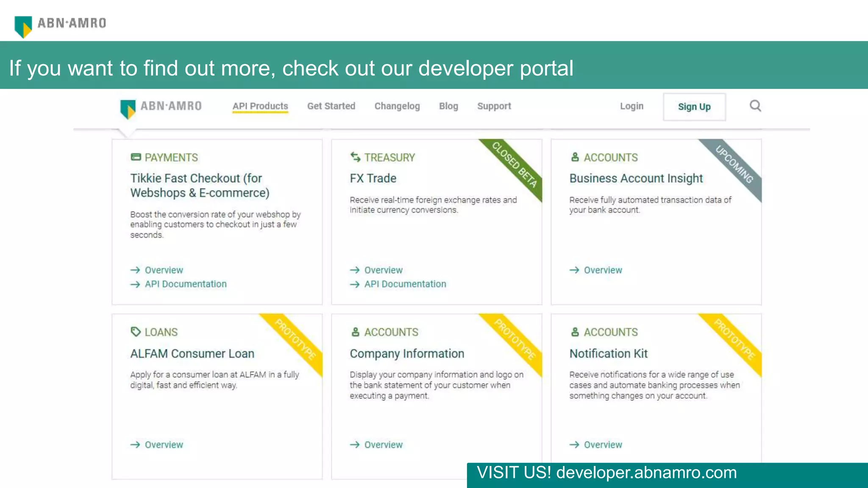The width and height of the screenshot is (868, 488).
Task: Click the Prototype ribbon on ALFAM Consumer Loan
Action: [x=295, y=340]
